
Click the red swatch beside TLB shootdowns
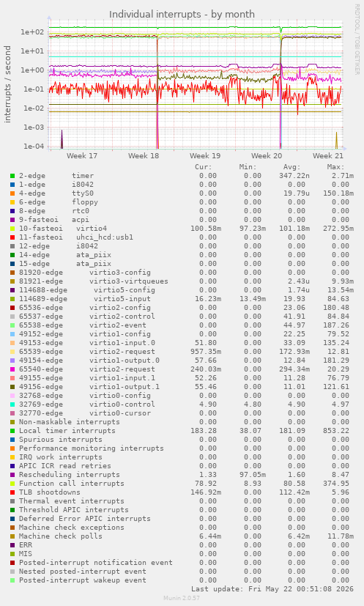click(12, 492)
